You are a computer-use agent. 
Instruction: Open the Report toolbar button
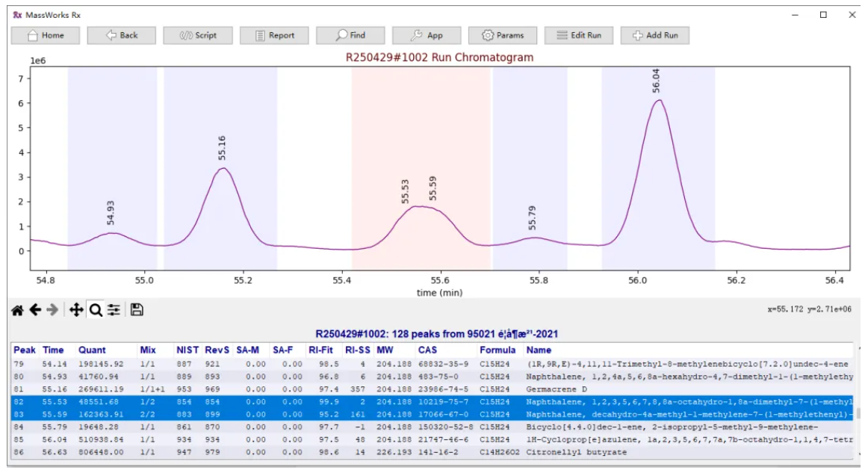pos(274,35)
